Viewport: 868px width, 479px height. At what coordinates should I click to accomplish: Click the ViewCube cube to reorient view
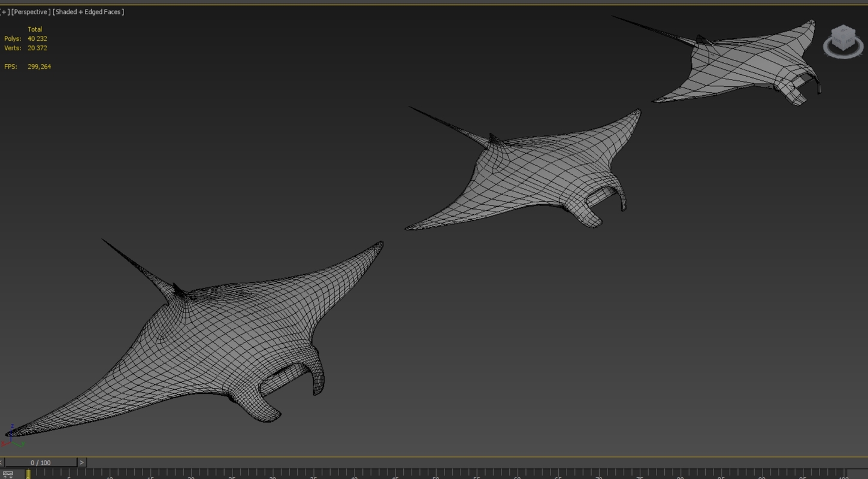pyautogui.click(x=843, y=39)
